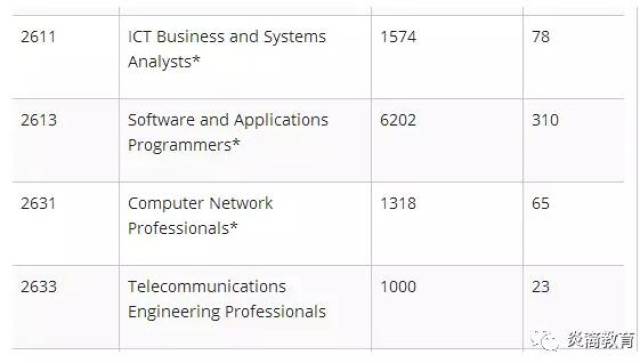Click the WeChat watermark logo icon
640x363 pixels.
(545, 340)
